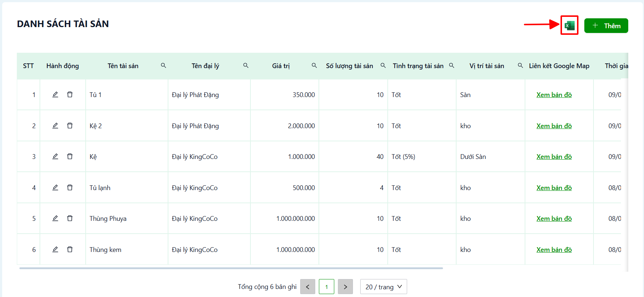Viewport: 644px width, 297px height.
Task: Click the DANH SÁCH TÀI SẢN heading
Action: click(63, 24)
